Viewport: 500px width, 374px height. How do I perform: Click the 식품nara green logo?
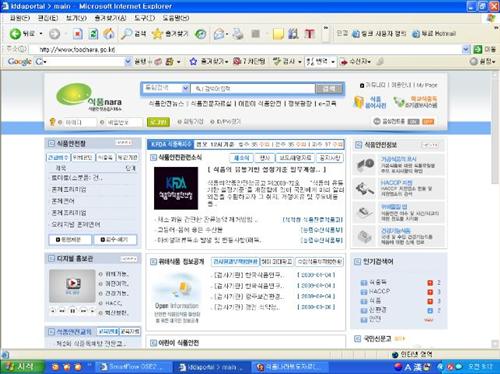tap(88, 97)
